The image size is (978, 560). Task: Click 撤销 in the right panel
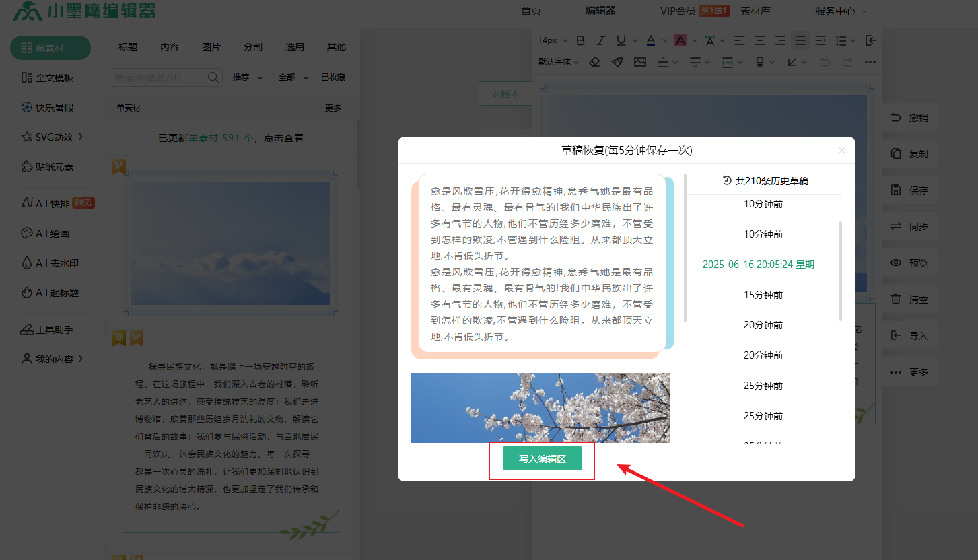point(909,118)
